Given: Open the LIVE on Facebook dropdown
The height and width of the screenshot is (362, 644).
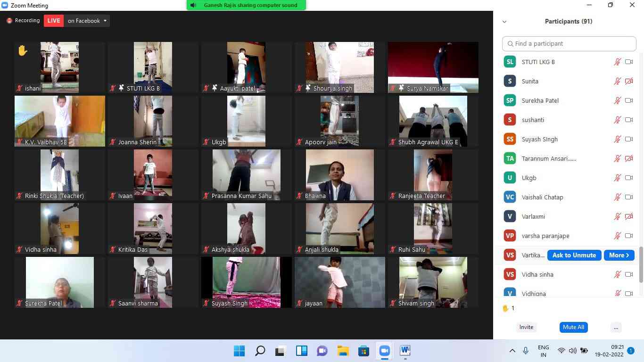Looking at the screenshot, I should coord(105,21).
